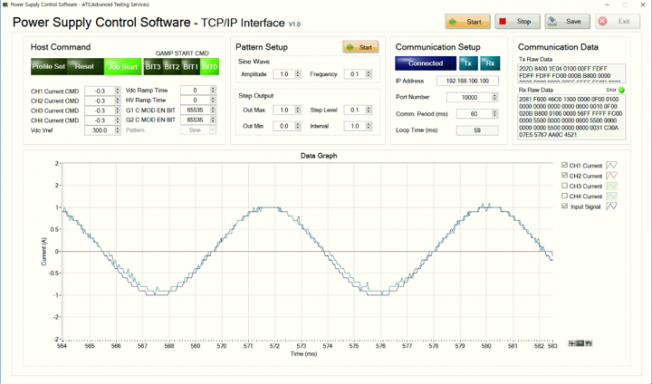This screenshot has height=384, width=652.
Task: Click the application icon in title bar
Action: tap(5, 5)
